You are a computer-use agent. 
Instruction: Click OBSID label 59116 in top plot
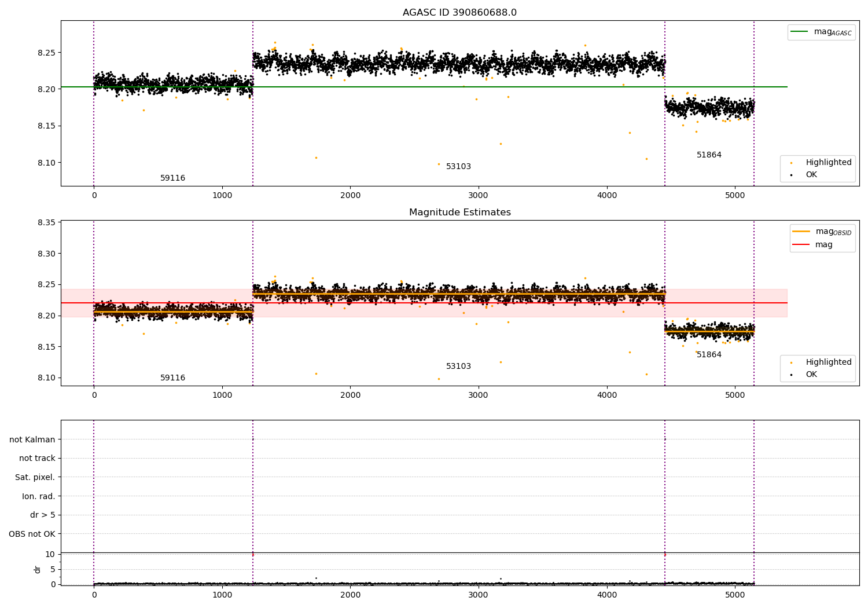[x=172, y=178]
